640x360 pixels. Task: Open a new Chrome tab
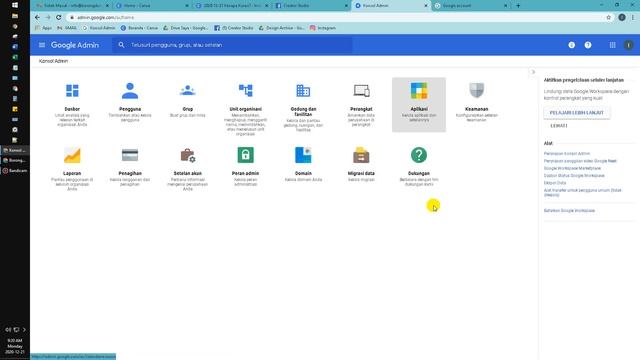tap(518, 6)
